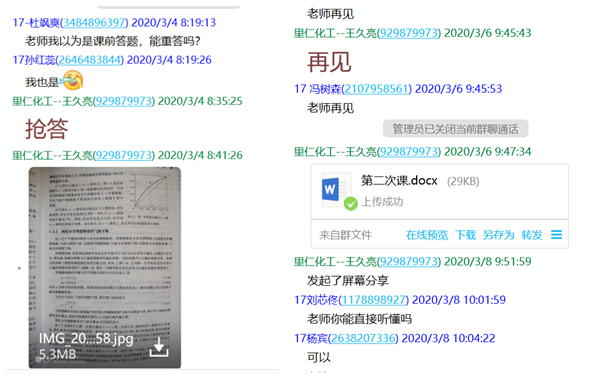
Task: Click QQ number 2107958561 of 冯树森
Action: (377, 89)
